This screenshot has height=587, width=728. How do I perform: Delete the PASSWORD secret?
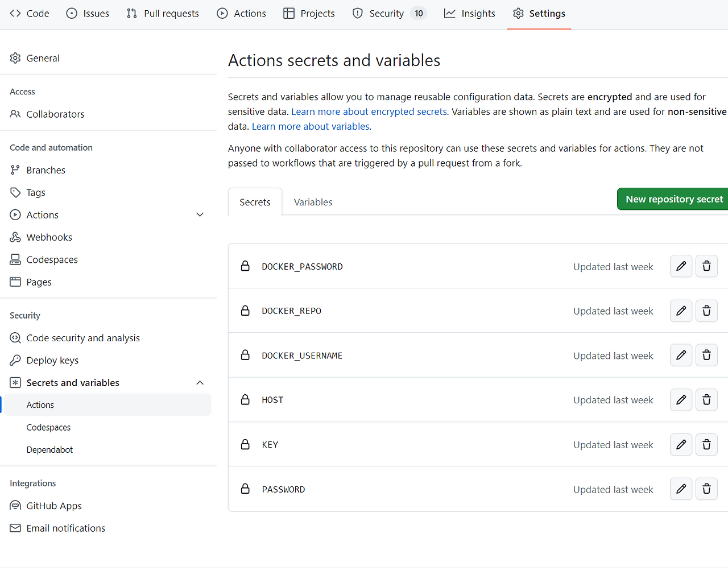click(706, 489)
